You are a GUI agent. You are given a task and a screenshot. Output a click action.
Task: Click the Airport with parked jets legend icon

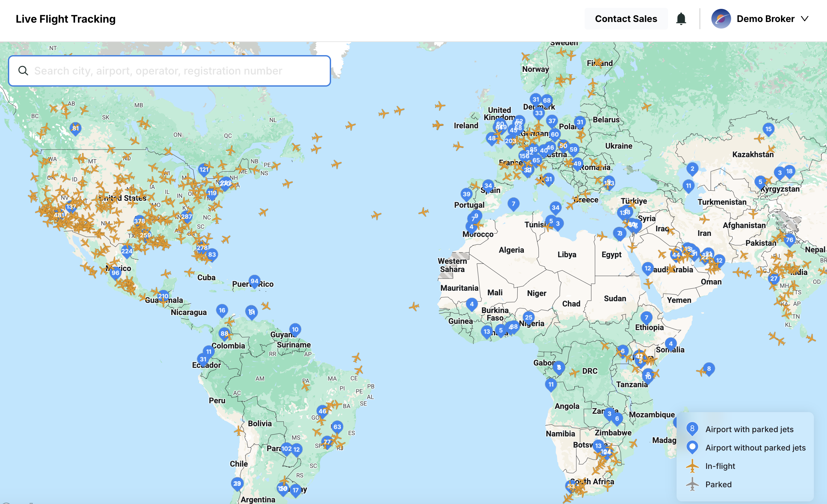coord(692,429)
